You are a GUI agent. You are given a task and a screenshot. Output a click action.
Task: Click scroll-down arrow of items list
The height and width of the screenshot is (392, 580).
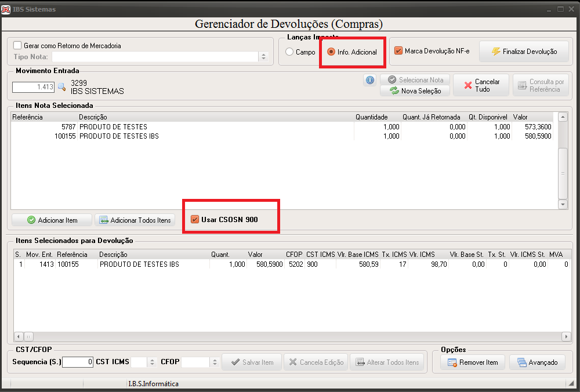tap(563, 204)
